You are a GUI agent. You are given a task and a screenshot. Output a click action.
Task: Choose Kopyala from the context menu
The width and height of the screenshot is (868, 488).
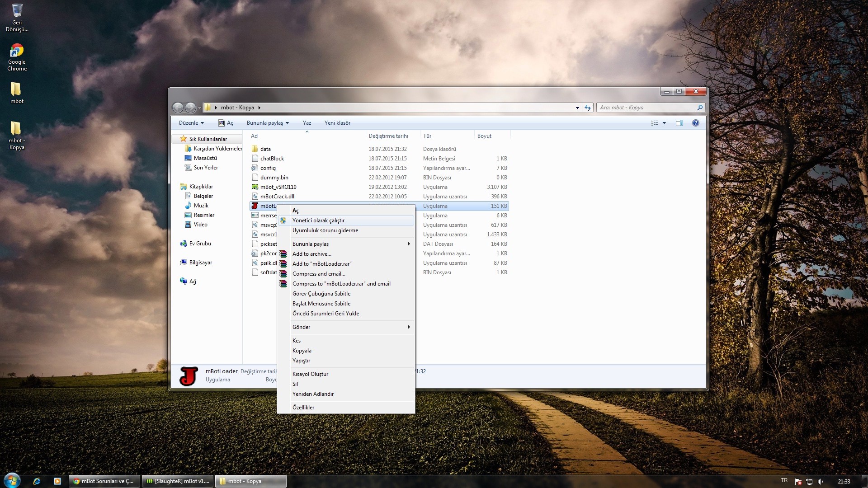[346, 351]
